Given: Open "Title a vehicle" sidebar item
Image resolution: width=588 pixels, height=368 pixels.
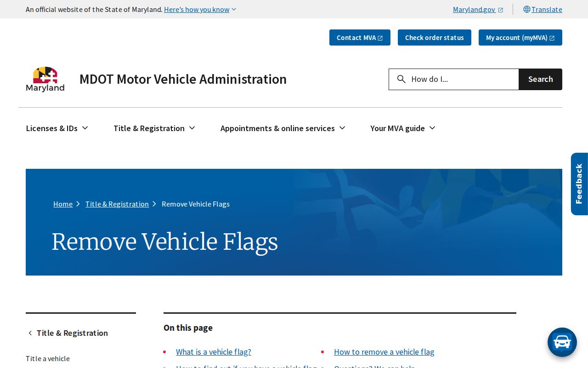Looking at the screenshot, I should tap(48, 358).
